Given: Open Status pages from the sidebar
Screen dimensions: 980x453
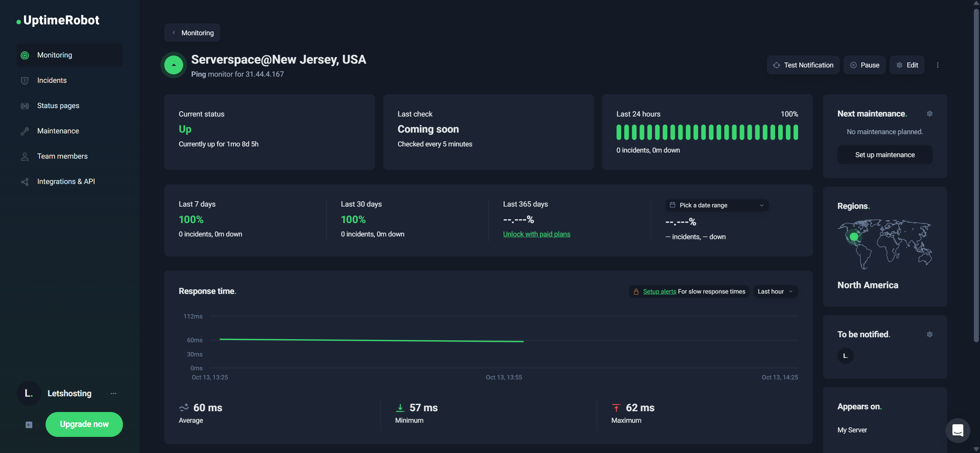Looking at the screenshot, I should tap(70, 106).
